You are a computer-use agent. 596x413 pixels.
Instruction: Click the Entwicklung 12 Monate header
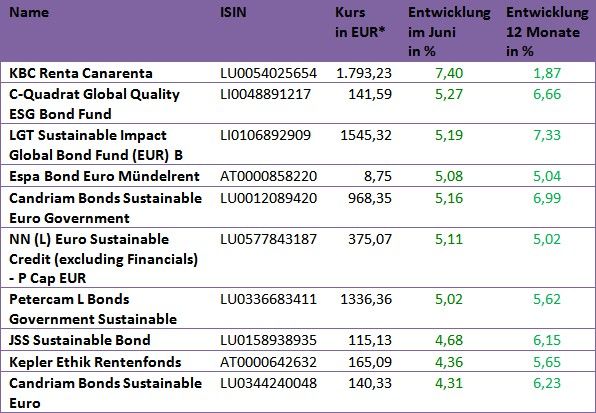(x=547, y=32)
